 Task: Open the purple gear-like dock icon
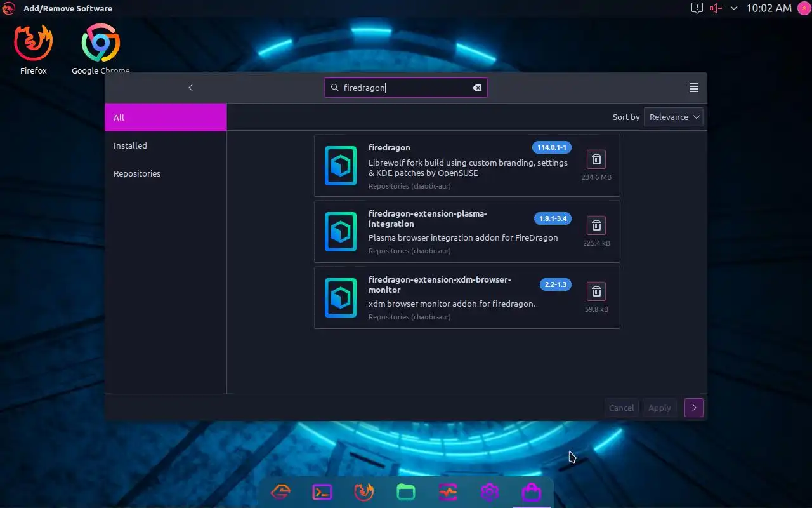point(489,492)
